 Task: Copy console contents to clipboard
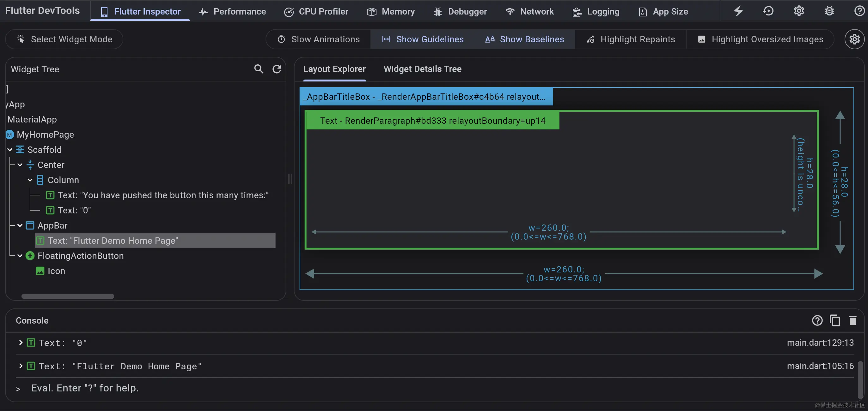tap(834, 320)
